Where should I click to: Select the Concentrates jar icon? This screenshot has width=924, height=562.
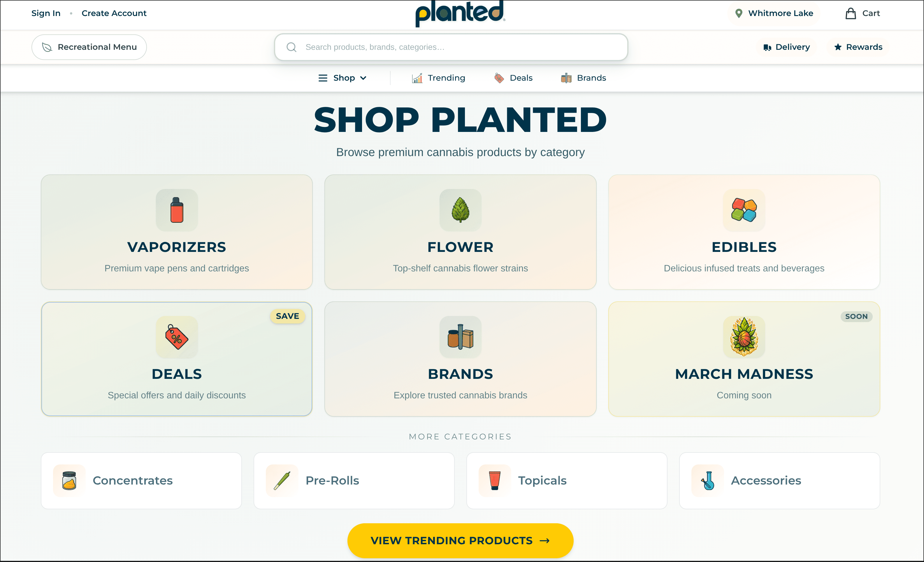69,480
